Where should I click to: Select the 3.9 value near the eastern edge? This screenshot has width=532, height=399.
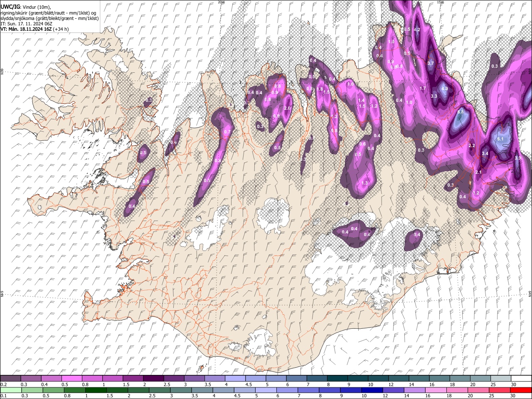pyautogui.click(x=518, y=158)
